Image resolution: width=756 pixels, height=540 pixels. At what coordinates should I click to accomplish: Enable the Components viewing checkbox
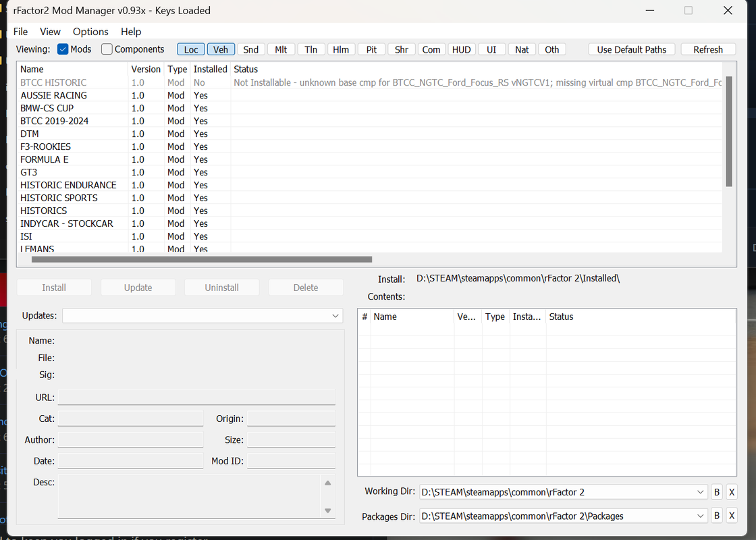107,49
